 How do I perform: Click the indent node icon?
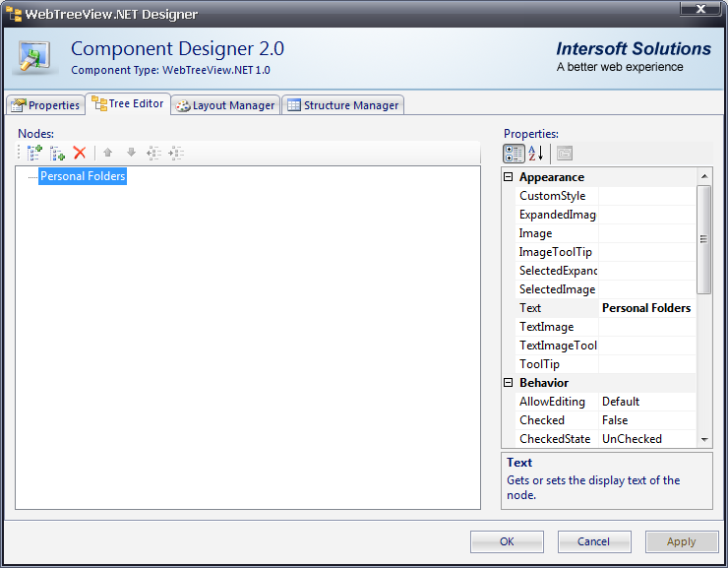176,153
